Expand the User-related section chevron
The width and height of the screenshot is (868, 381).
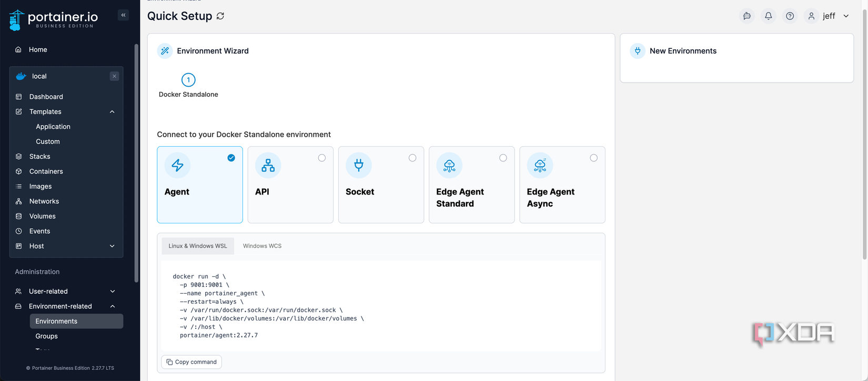coord(113,291)
